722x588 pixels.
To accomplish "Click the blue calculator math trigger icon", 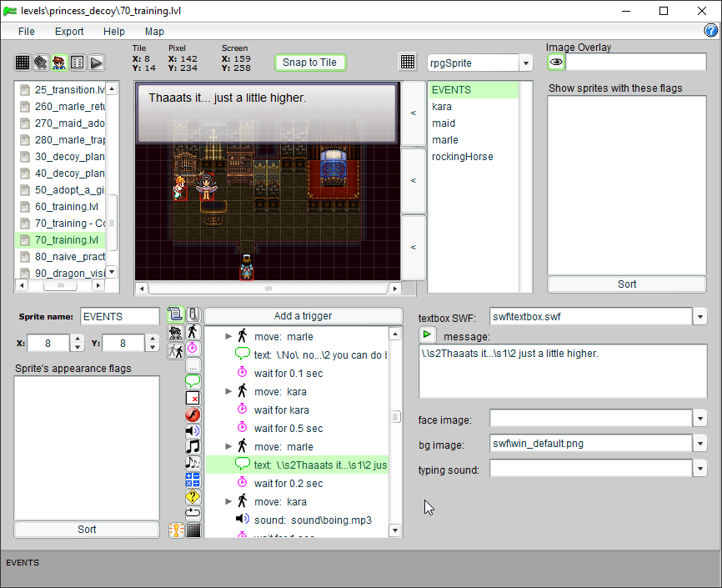I will point(193,480).
